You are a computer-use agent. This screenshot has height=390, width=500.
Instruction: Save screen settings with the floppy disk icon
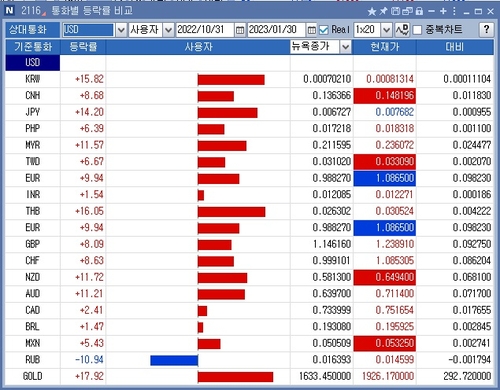coord(396,11)
